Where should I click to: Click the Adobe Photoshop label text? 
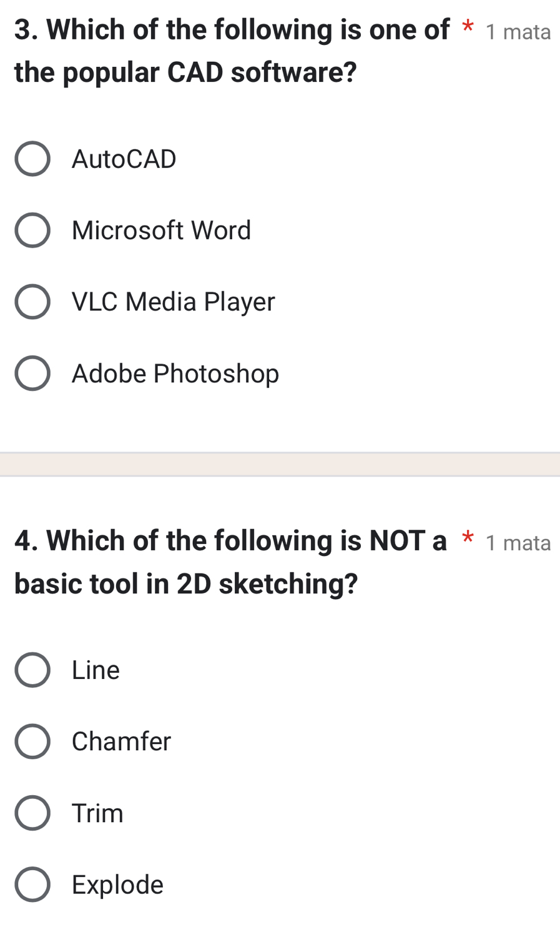175,374
